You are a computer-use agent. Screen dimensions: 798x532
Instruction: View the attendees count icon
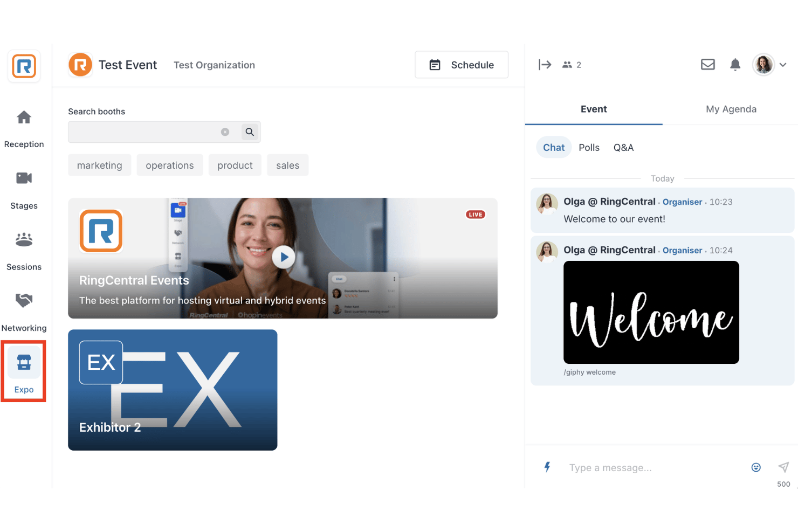click(x=567, y=65)
